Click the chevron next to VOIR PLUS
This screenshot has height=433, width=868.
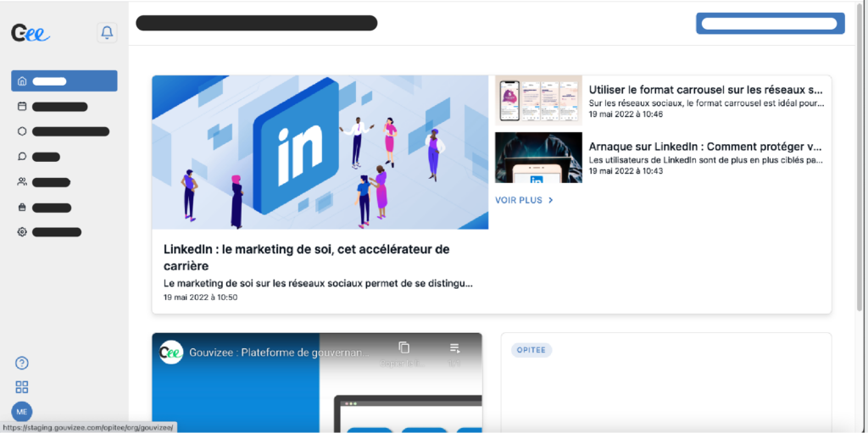[x=550, y=201]
